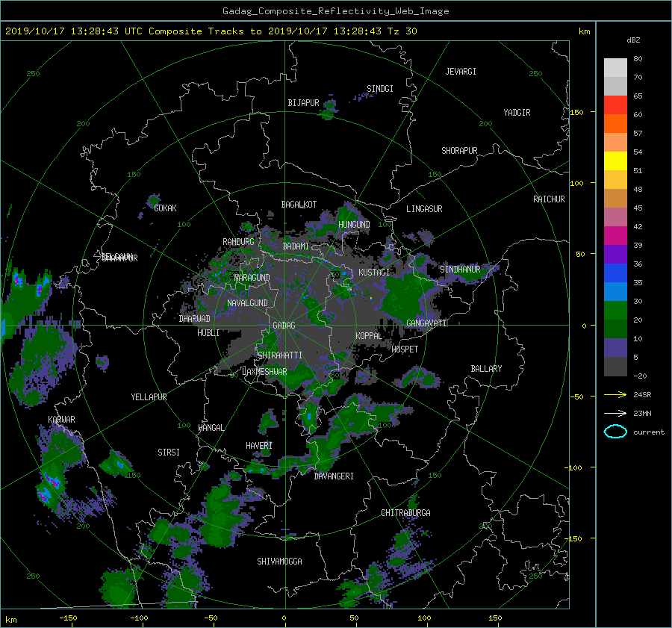Viewport: 672px width, 628px height.
Task: Click the SINDGI label on the map
Action: coord(380,89)
